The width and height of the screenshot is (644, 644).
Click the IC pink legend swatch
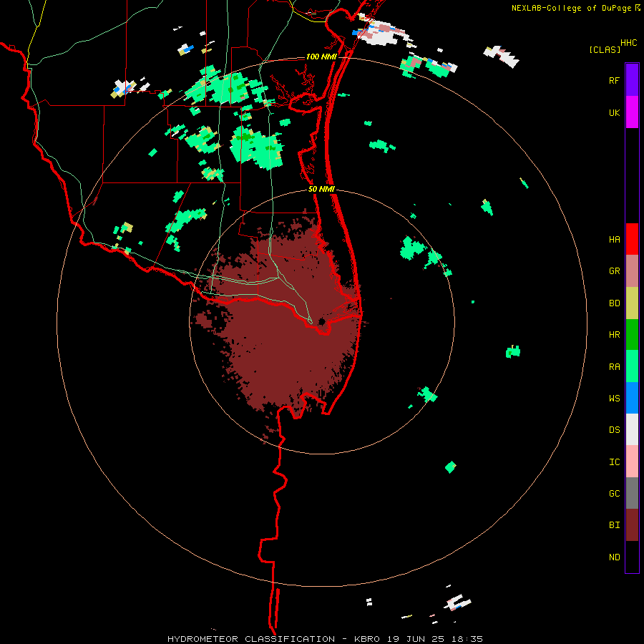click(632, 462)
